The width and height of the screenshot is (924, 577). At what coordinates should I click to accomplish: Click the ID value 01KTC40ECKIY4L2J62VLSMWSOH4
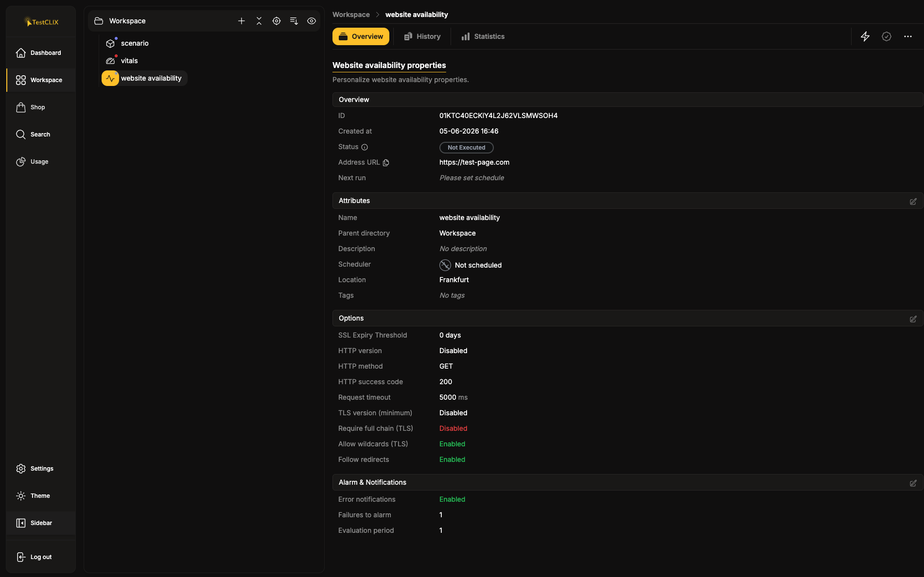click(498, 116)
